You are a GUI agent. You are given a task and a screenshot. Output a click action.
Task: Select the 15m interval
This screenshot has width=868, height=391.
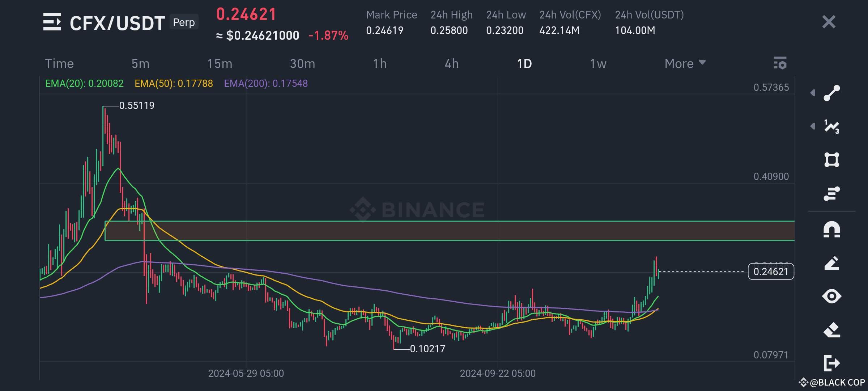220,64
